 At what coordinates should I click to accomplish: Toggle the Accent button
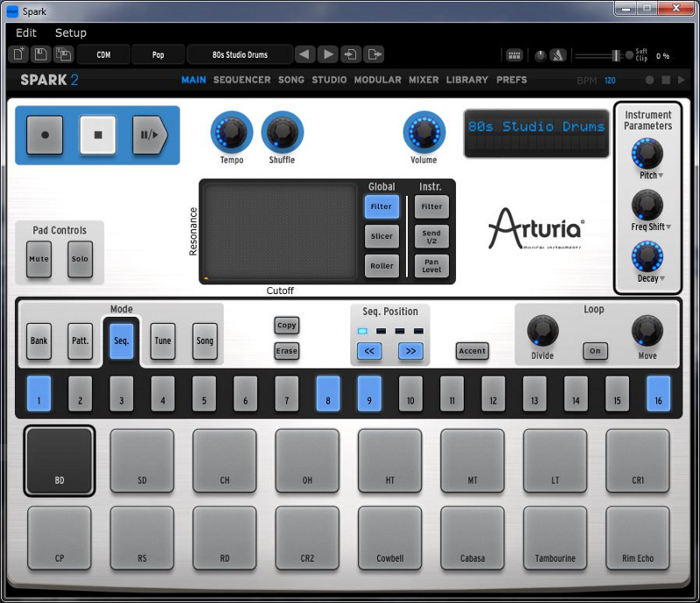(x=472, y=351)
